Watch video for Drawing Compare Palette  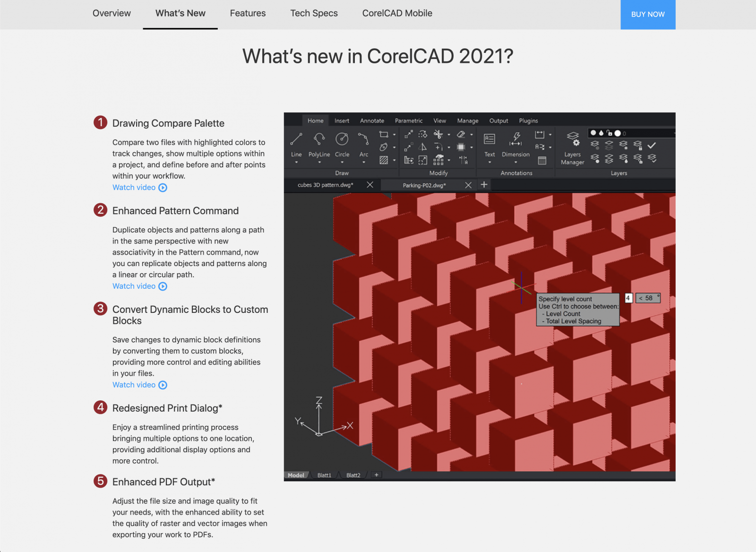[140, 188]
